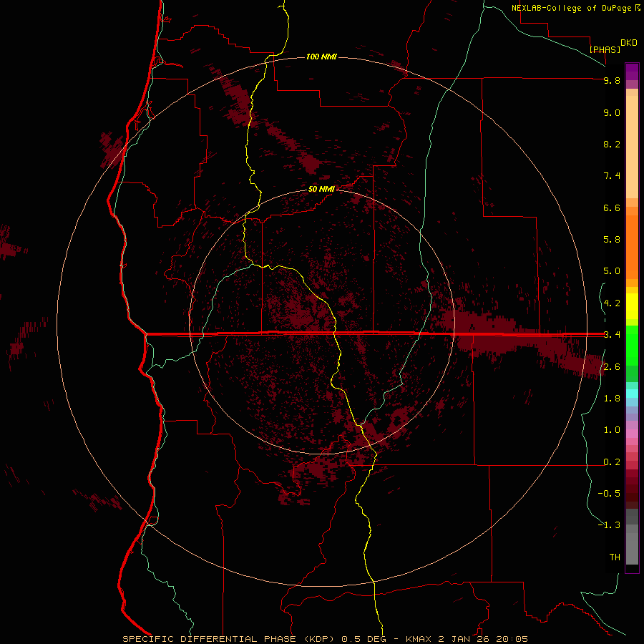Pick the pink segment of the color bar

tap(632, 434)
